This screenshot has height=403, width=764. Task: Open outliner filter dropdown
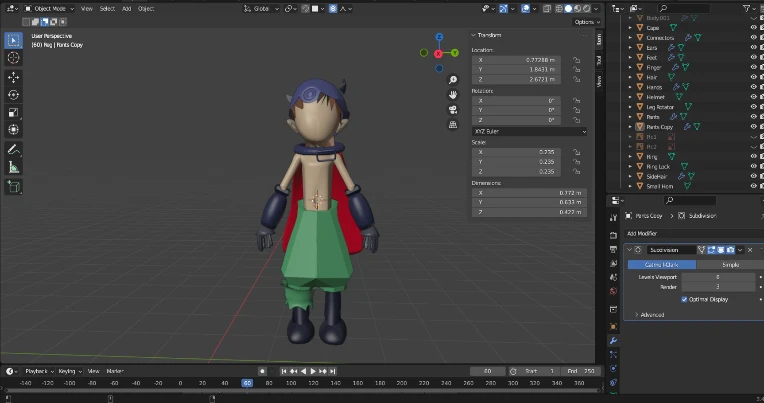coord(750,8)
